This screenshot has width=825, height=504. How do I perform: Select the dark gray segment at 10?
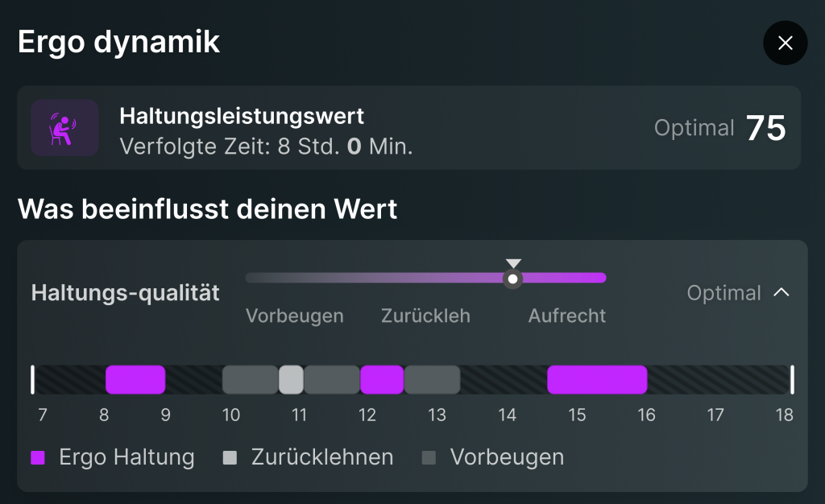tap(250, 379)
